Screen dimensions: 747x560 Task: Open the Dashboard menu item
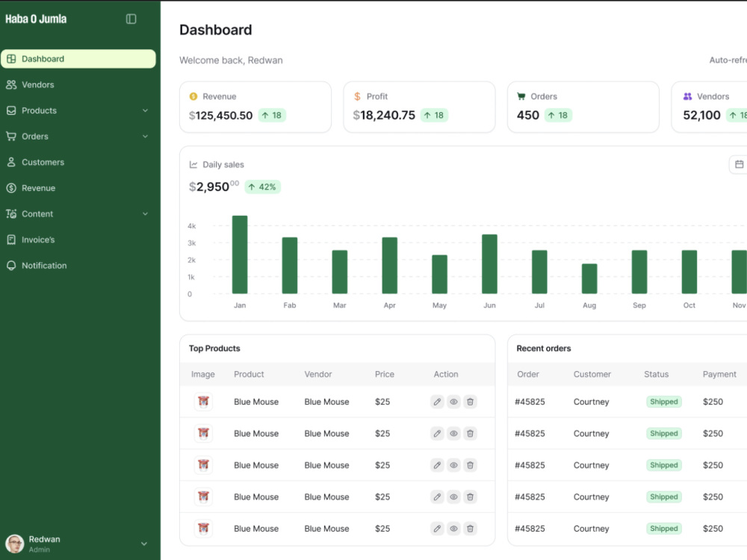tap(78, 58)
